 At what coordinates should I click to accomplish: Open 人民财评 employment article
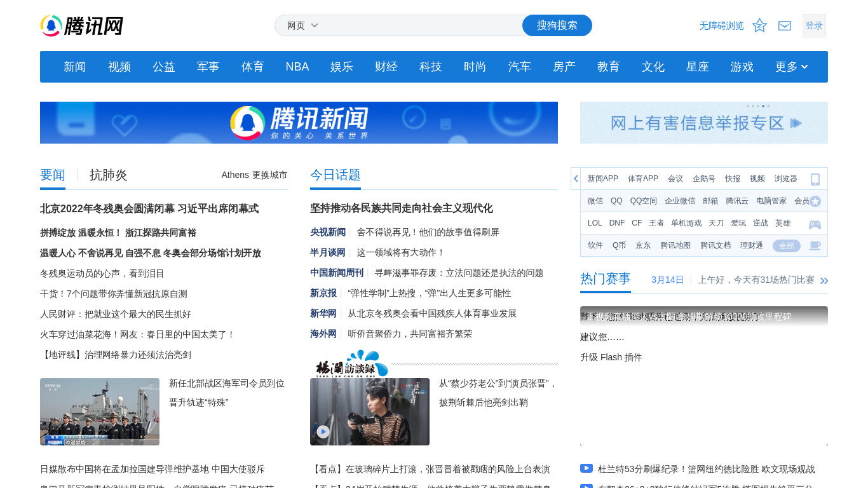(x=116, y=314)
